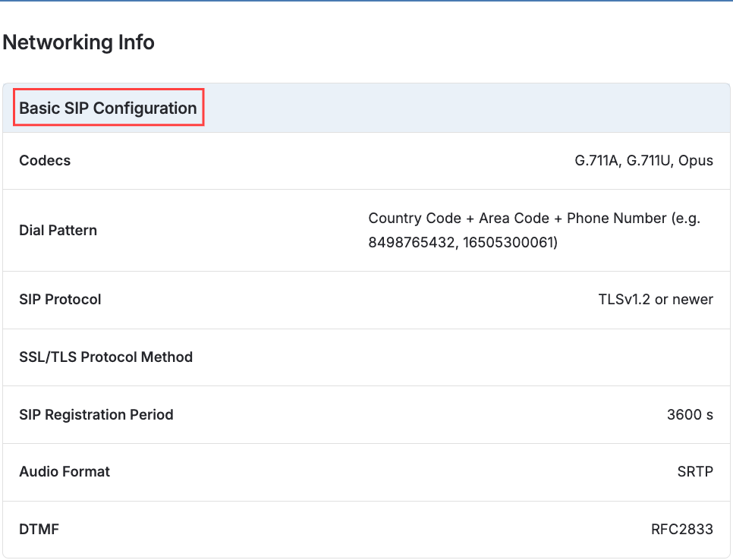
Task: Select the SRTP value
Action: click(x=695, y=472)
